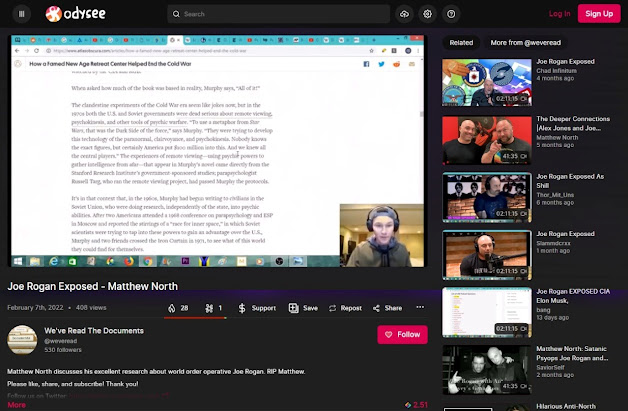Click the email envelope icon in video
The image size is (628, 411).
tap(412, 64)
